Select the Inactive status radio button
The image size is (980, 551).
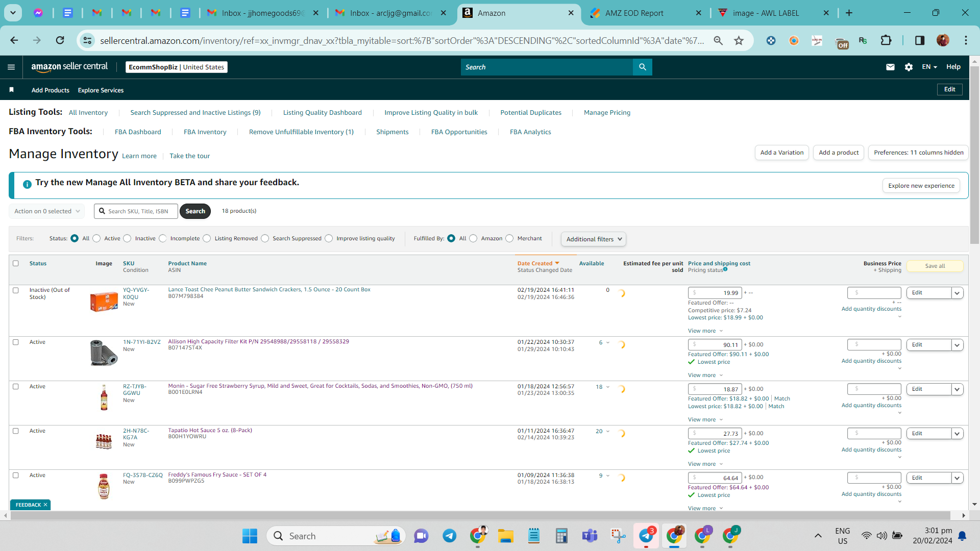coord(127,238)
